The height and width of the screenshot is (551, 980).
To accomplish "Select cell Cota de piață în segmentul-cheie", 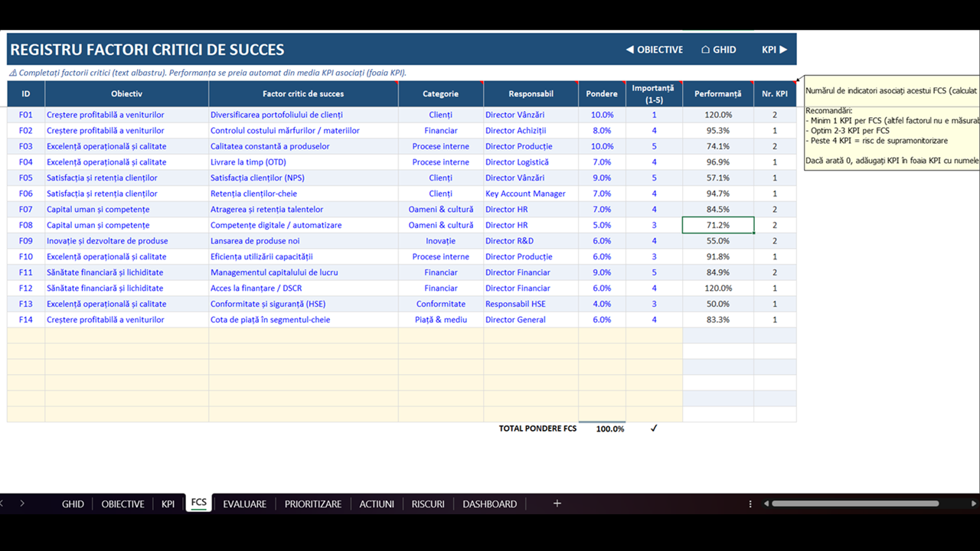I will [303, 320].
